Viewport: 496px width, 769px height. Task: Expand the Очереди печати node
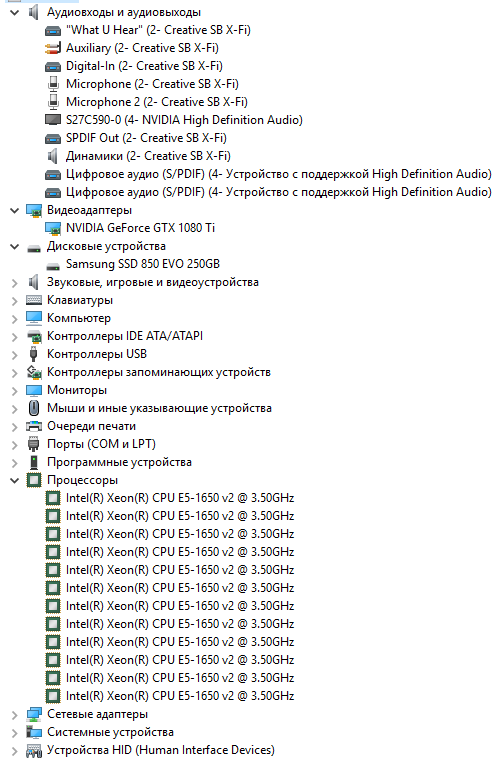click(15, 427)
